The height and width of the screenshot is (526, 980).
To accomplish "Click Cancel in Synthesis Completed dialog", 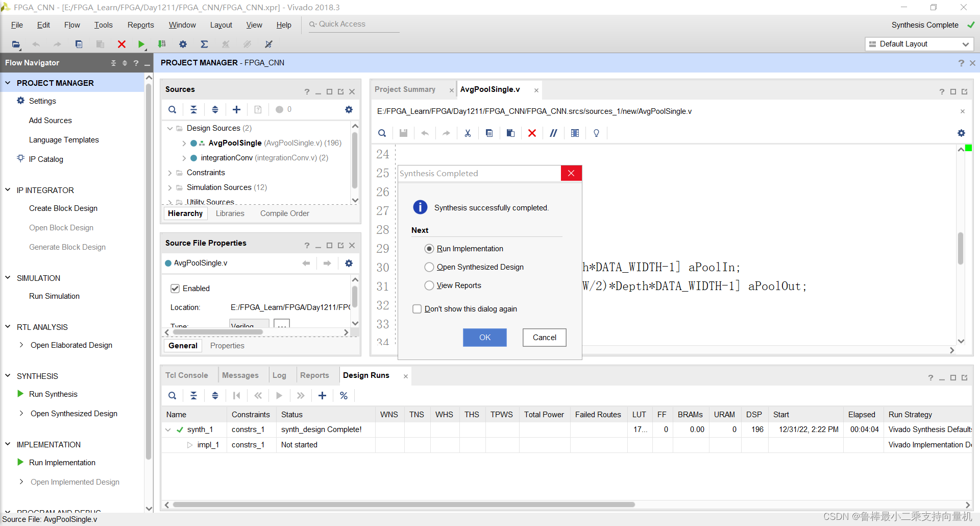I will click(x=545, y=338).
